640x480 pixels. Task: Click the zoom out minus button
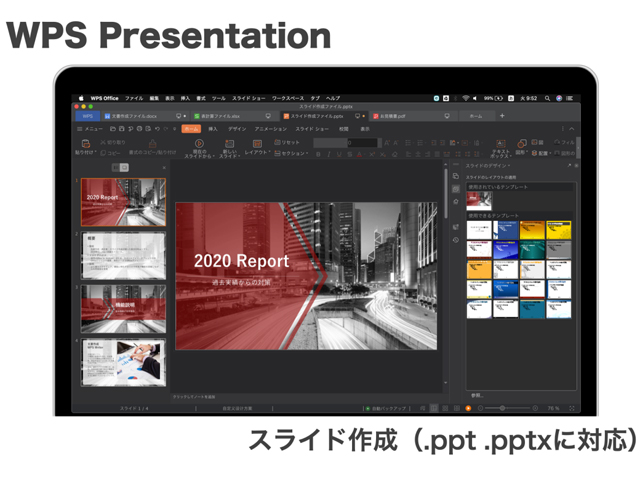click(x=480, y=408)
